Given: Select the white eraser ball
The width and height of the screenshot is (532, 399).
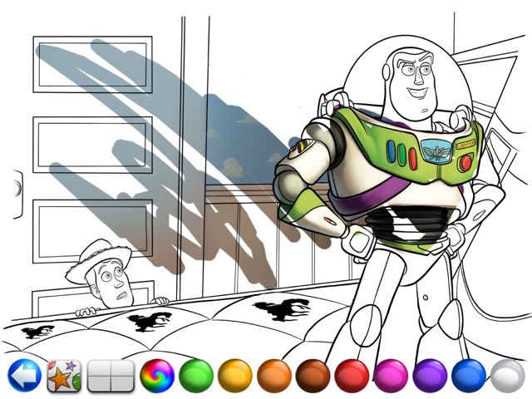Looking at the screenshot, I should (508, 376).
